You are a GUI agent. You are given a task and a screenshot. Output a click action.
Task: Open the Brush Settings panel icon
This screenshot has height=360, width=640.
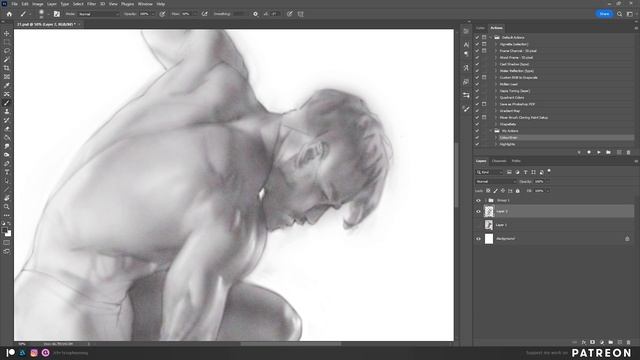pos(57,14)
